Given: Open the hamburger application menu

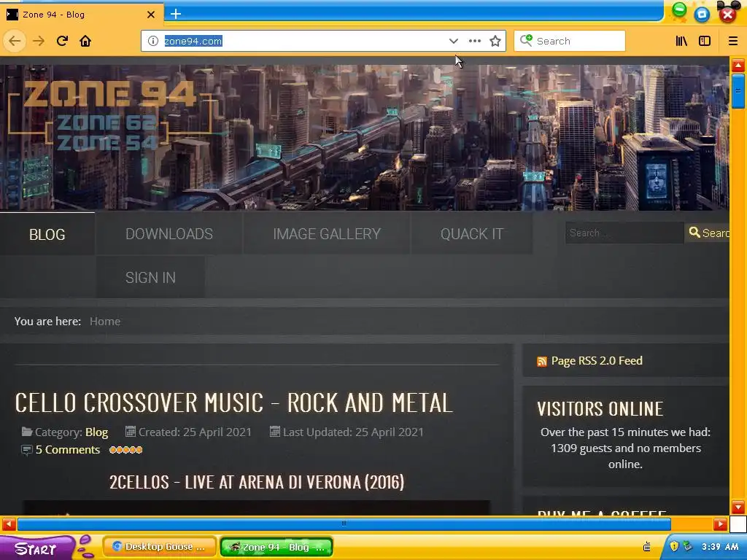Looking at the screenshot, I should point(733,41).
